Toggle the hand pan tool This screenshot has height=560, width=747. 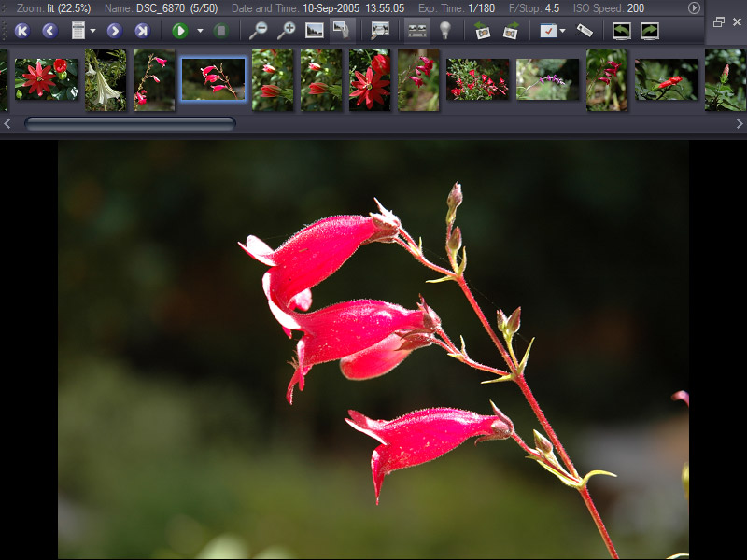tap(342, 31)
